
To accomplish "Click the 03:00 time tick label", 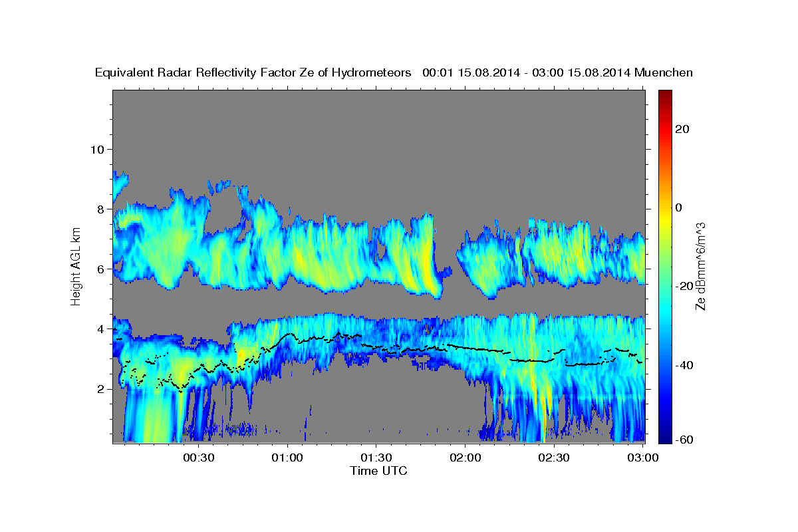I will (x=642, y=458).
